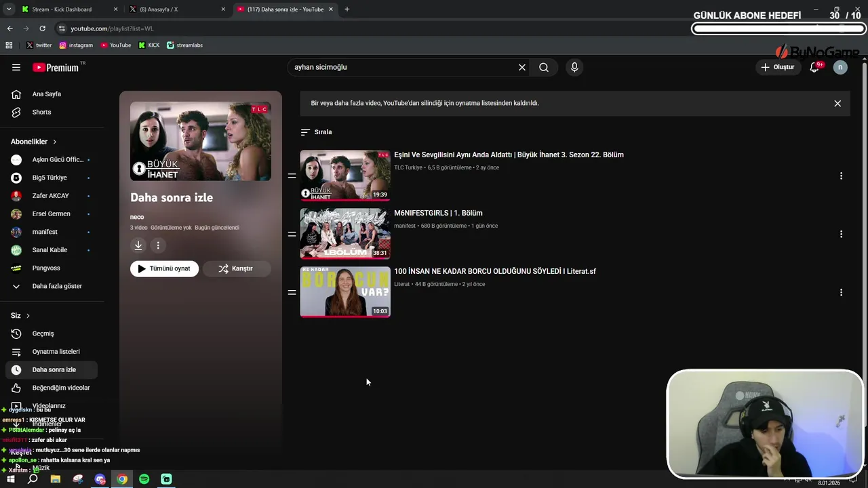The height and width of the screenshot is (488, 868).
Task: Open the streamlabs bookmark
Action: (x=184, y=45)
